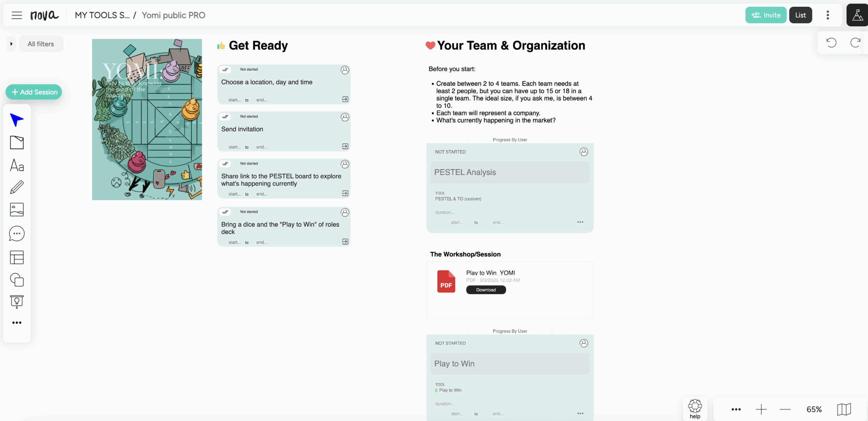
Task: Open the three-dot options menu
Action: [x=828, y=15]
